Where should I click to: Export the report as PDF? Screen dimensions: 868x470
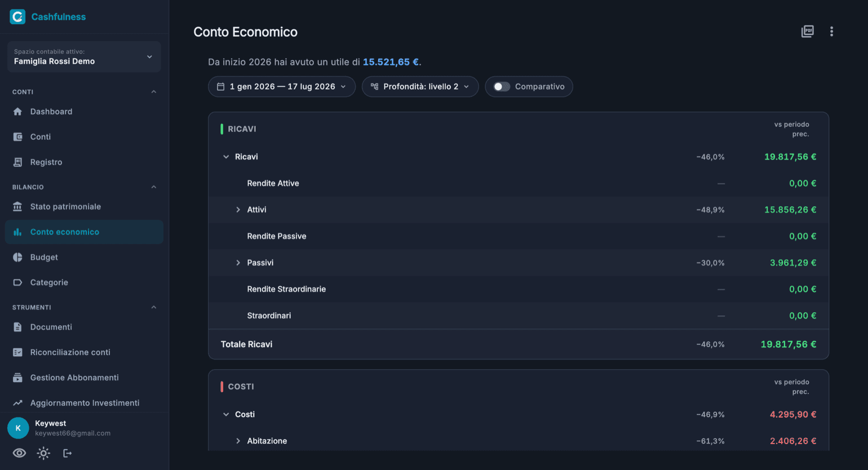click(808, 32)
